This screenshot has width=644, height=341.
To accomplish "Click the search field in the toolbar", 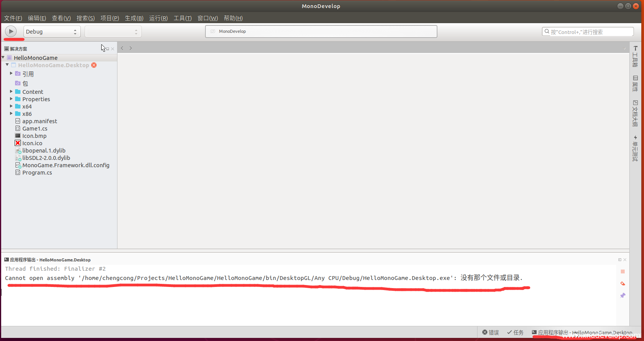I will (x=588, y=32).
